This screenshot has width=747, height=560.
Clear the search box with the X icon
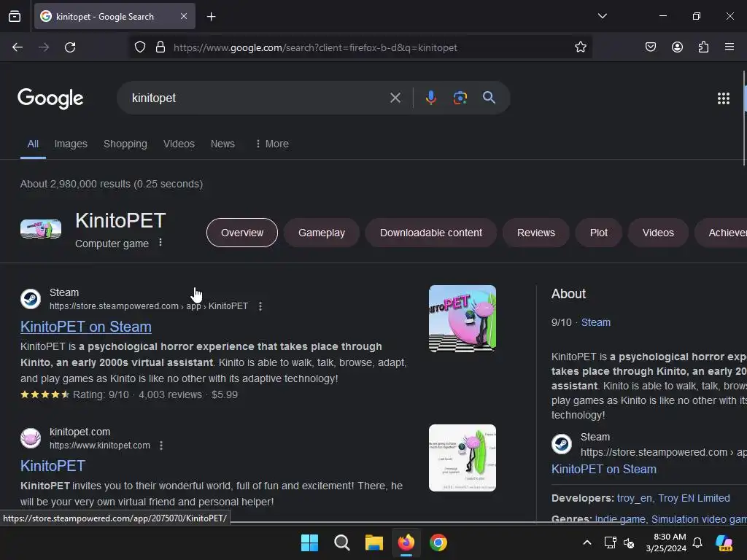coord(395,98)
